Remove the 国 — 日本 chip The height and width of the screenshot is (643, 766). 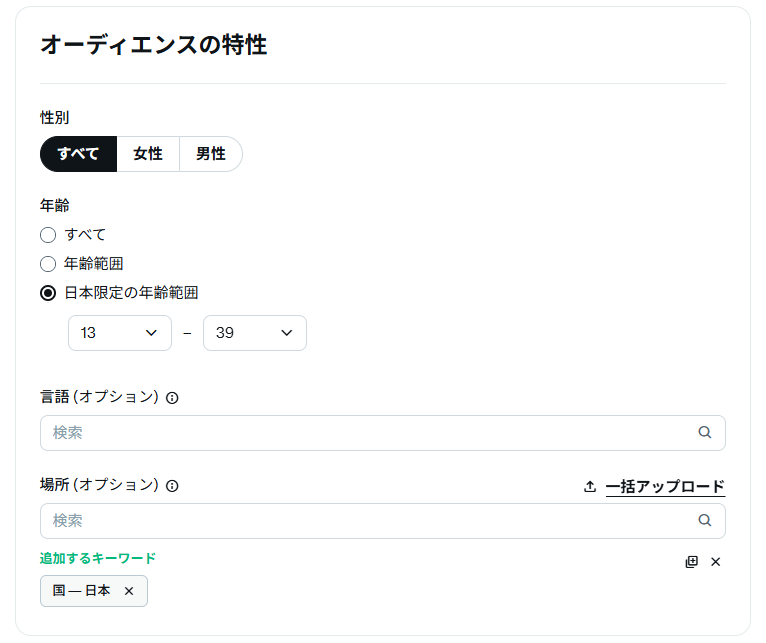tap(129, 591)
